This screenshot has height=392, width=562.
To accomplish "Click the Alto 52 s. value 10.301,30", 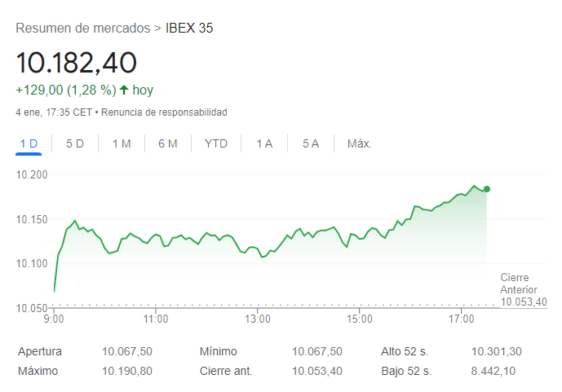I will [496, 351].
